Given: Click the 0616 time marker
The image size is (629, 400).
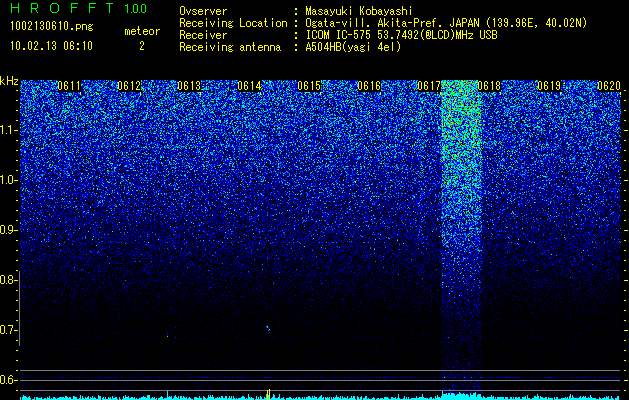Looking at the screenshot, I should click(x=369, y=86).
